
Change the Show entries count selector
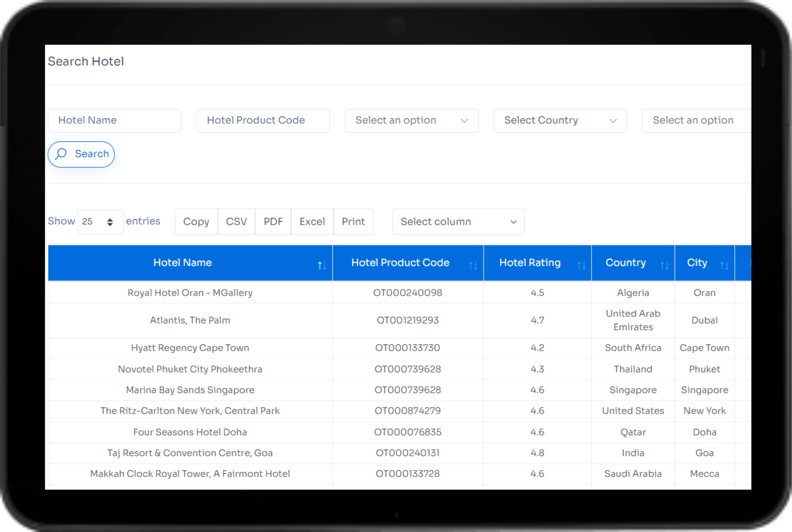100,222
